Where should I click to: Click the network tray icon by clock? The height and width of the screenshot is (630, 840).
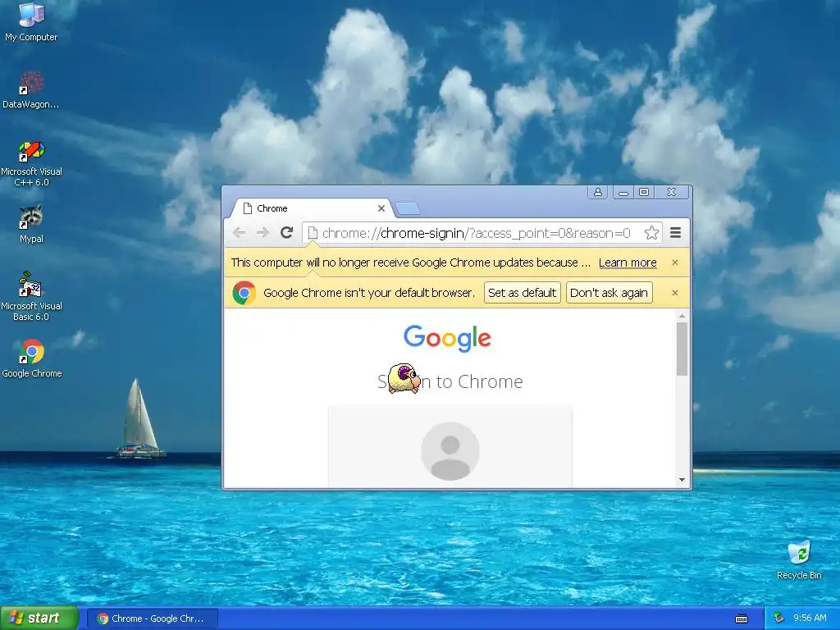[x=779, y=619]
